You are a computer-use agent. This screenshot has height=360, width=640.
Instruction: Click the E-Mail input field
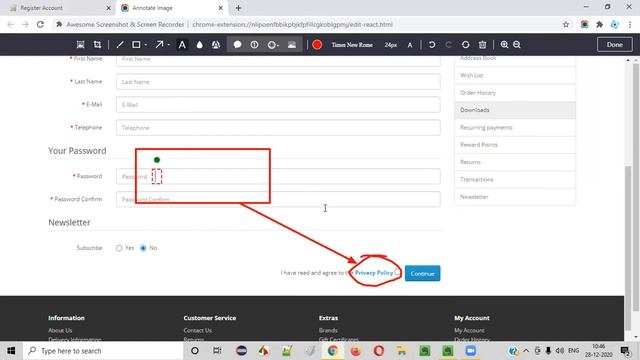(278, 104)
